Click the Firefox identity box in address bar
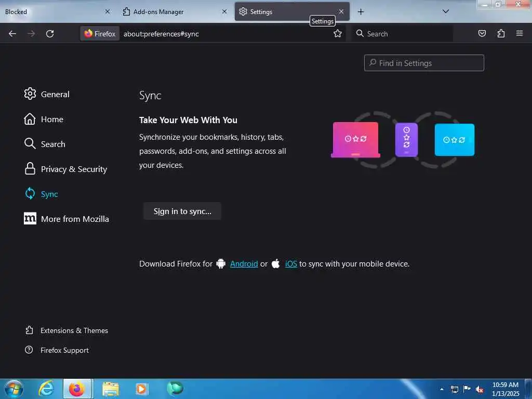Screen dimensions: 532x399 (100, 34)
